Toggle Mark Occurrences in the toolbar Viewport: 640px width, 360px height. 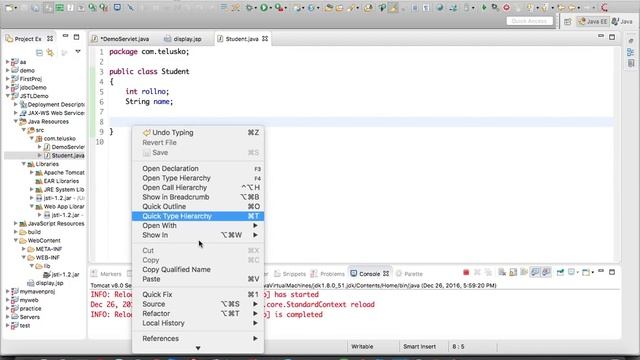pos(393,7)
